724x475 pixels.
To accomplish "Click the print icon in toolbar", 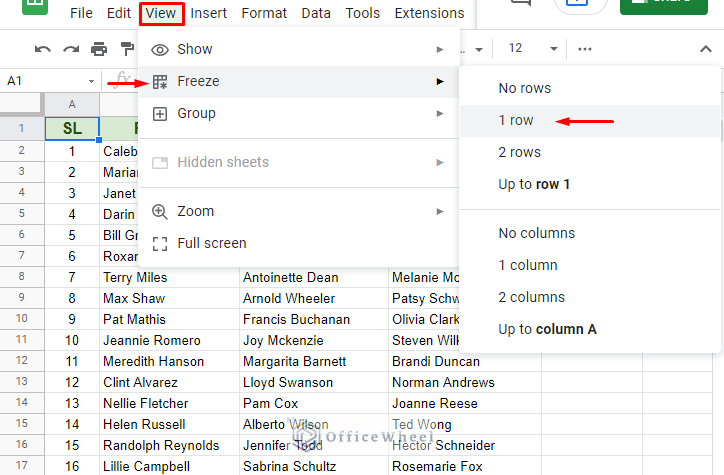I will click(99, 49).
